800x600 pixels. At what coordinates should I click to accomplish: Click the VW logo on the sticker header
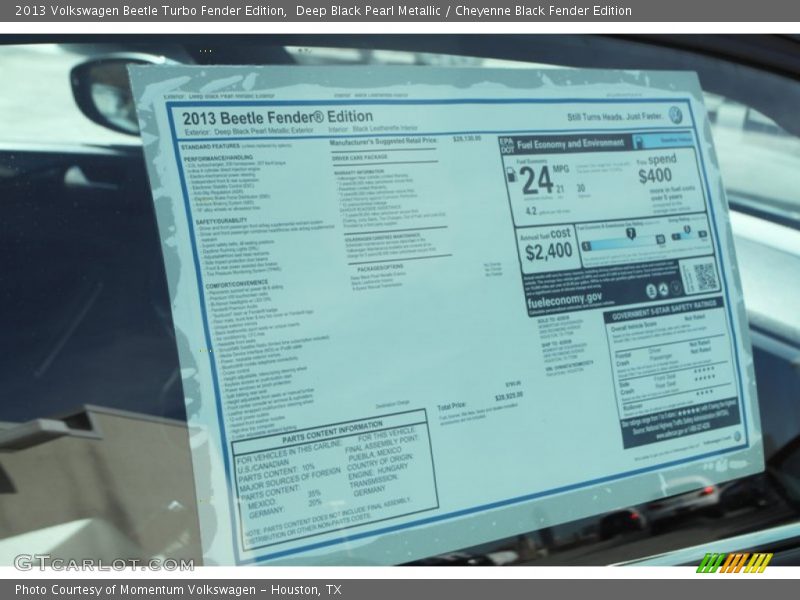[x=675, y=115]
